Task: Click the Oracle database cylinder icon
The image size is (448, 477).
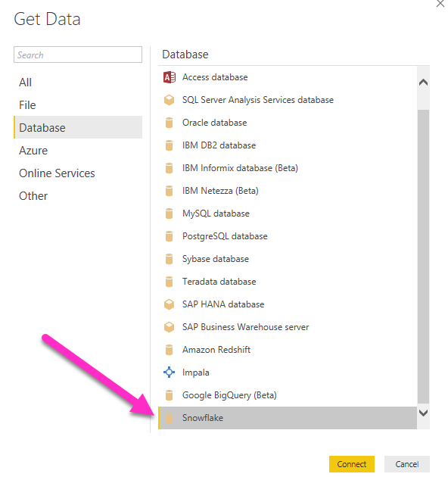Action: click(169, 123)
